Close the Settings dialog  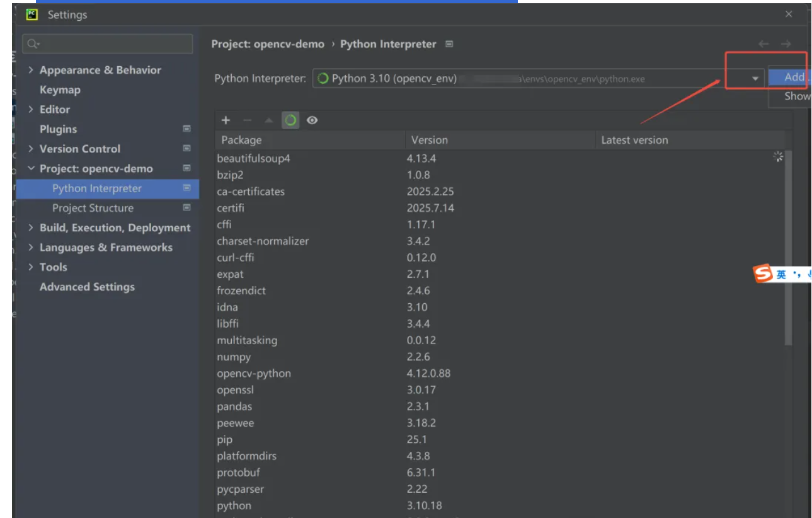click(x=789, y=14)
